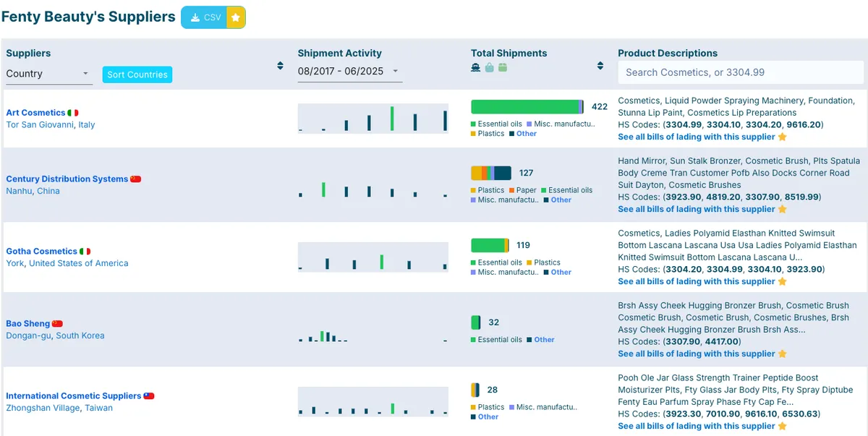The width and height of the screenshot is (868, 436).
Task: See all bills of lading for Art Cosmetics
Action: tap(697, 137)
